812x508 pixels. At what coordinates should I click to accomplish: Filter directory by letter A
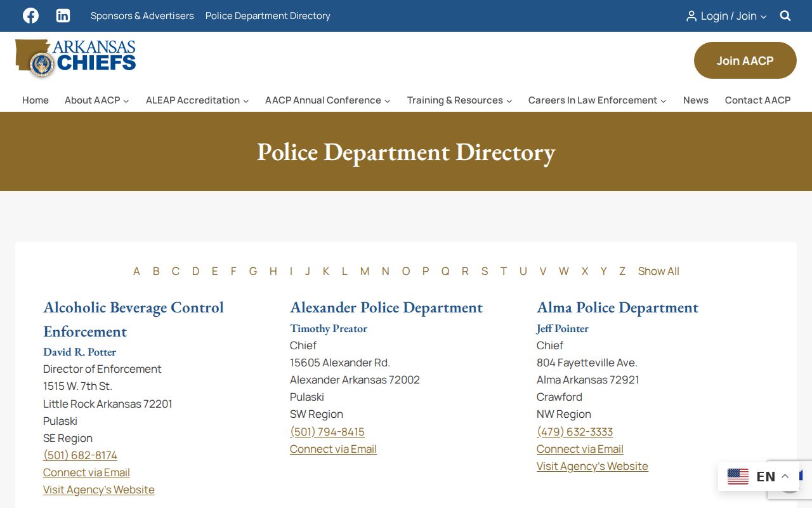tap(136, 271)
